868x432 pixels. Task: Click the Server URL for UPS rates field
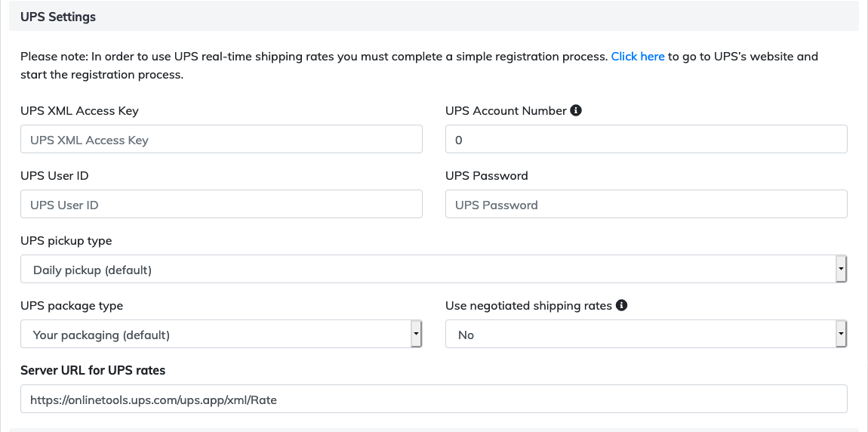point(433,400)
